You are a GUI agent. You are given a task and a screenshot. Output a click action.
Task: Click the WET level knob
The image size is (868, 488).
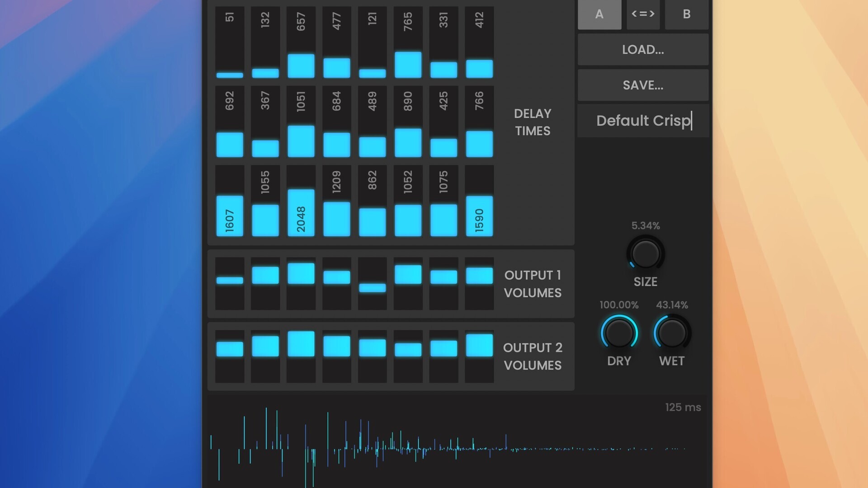[x=672, y=333]
